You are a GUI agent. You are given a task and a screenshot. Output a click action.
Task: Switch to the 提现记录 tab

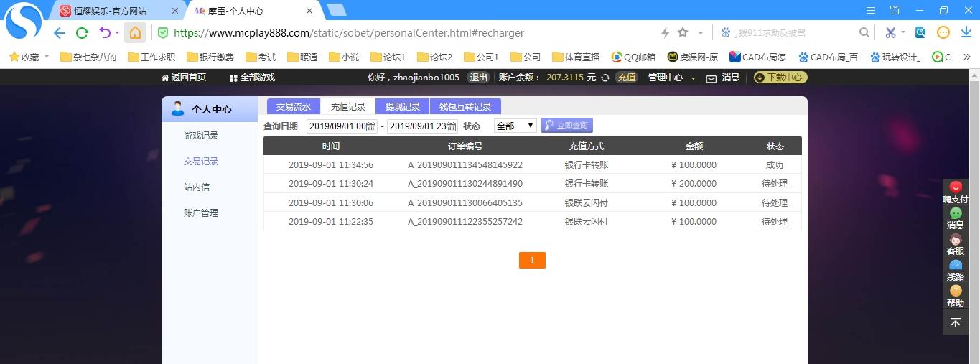click(x=402, y=107)
